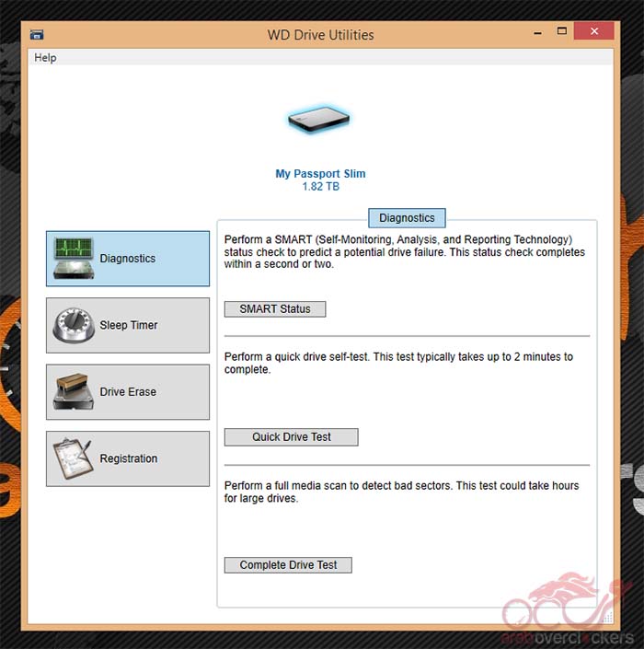Image resolution: width=644 pixels, height=649 pixels.
Task: Go to the Registration text label
Action: pos(129,458)
